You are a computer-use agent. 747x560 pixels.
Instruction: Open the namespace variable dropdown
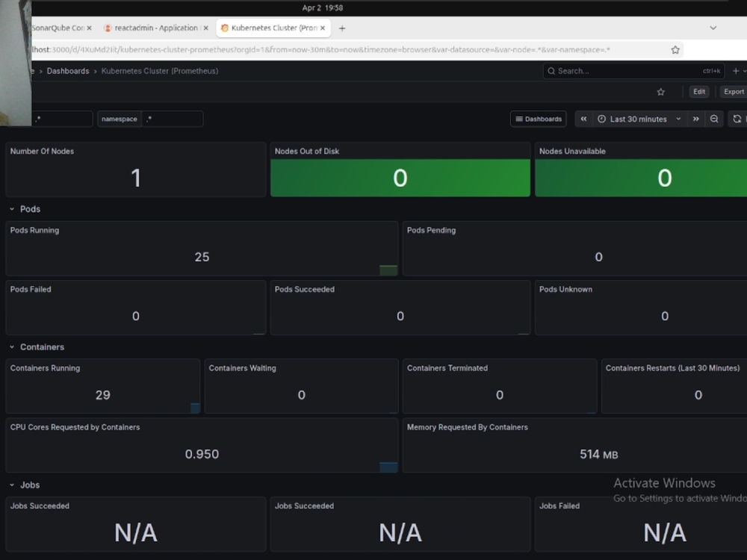[x=173, y=119]
